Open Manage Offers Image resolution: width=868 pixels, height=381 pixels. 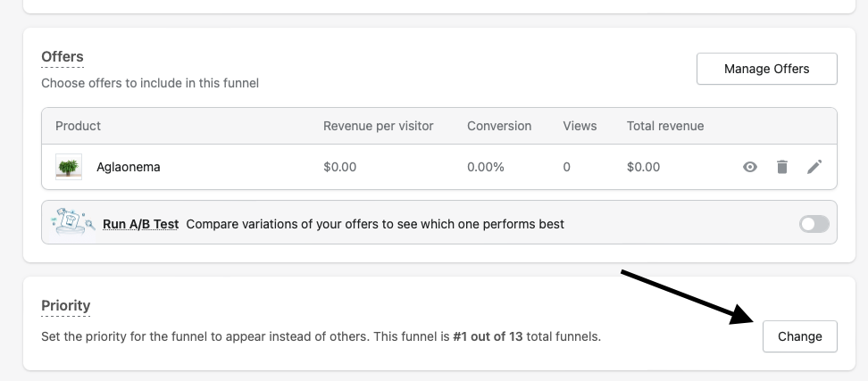(x=766, y=69)
